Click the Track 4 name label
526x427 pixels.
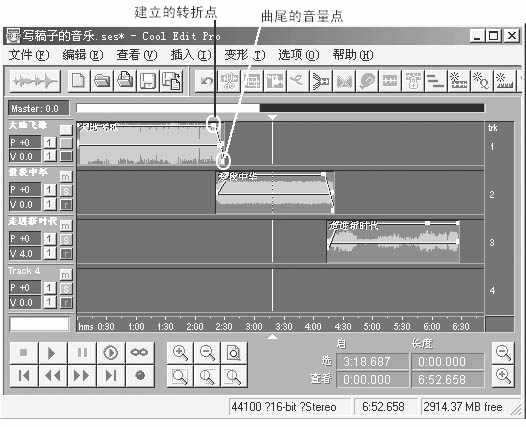pyautogui.click(x=24, y=271)
